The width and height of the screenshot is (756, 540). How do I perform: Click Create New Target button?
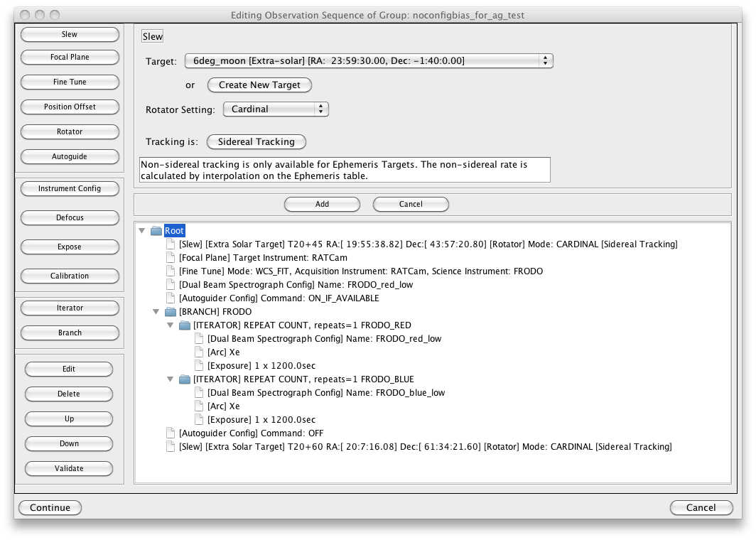point(259,85)
